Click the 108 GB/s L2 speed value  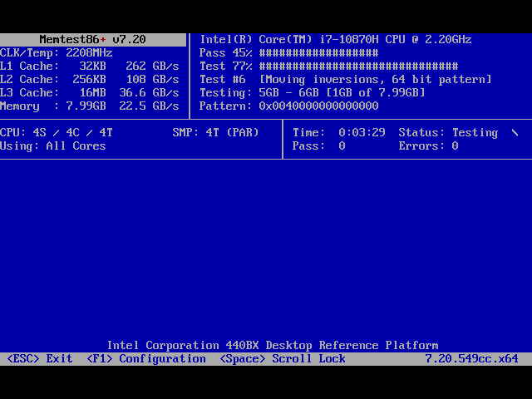click(x=152, y=80)
